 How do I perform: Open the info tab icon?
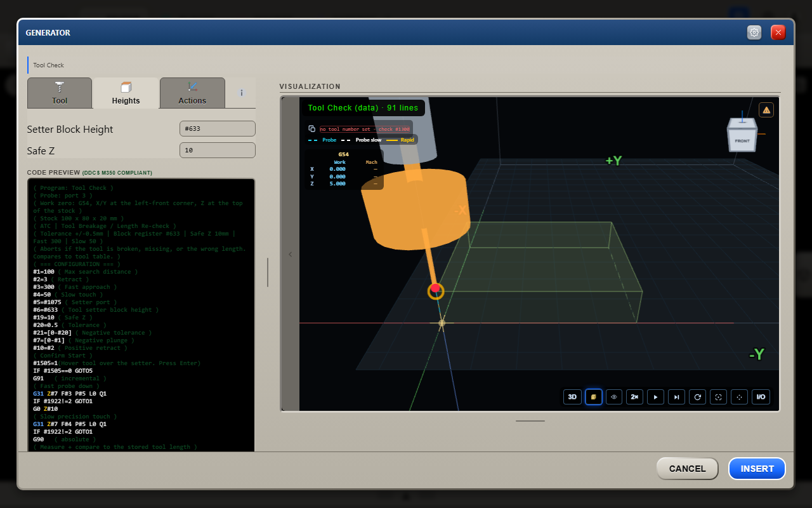point(242,93)
